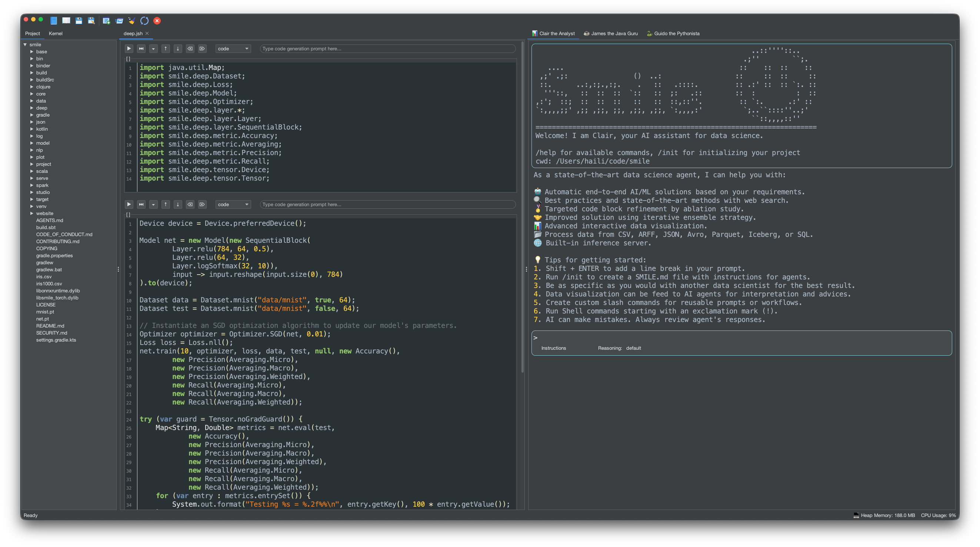This screenshot has width=980, height=547.
Task: Click the fast-moving window run-all icon
Action: (119, 20)
